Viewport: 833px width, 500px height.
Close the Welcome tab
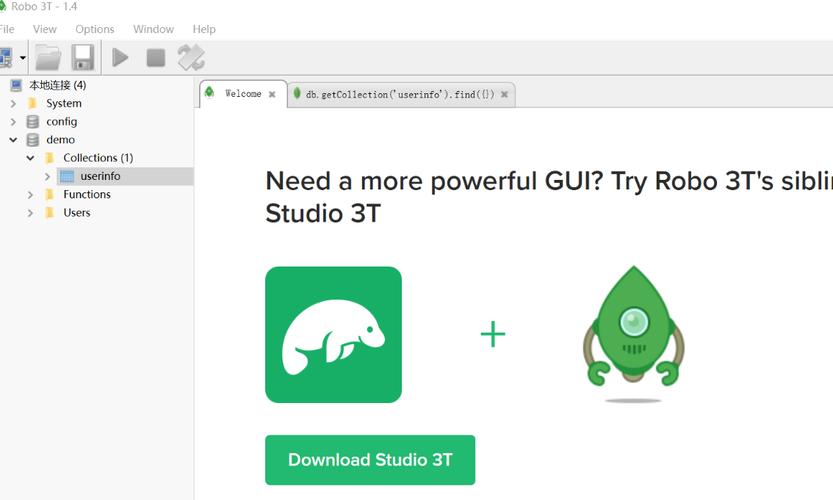click(272, 94)
